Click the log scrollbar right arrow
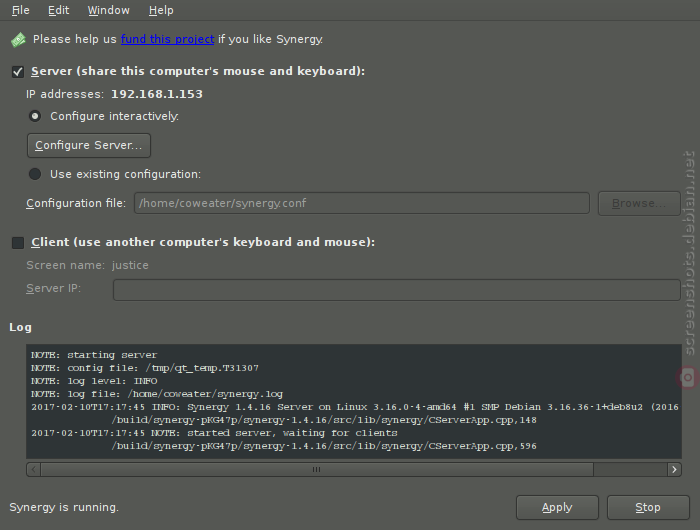The image size is (700, 530). pyautogui.click(x=674, y=469)
